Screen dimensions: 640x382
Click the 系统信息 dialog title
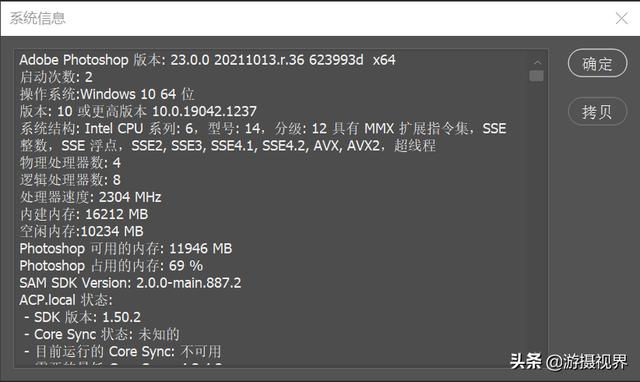[37, 18]
